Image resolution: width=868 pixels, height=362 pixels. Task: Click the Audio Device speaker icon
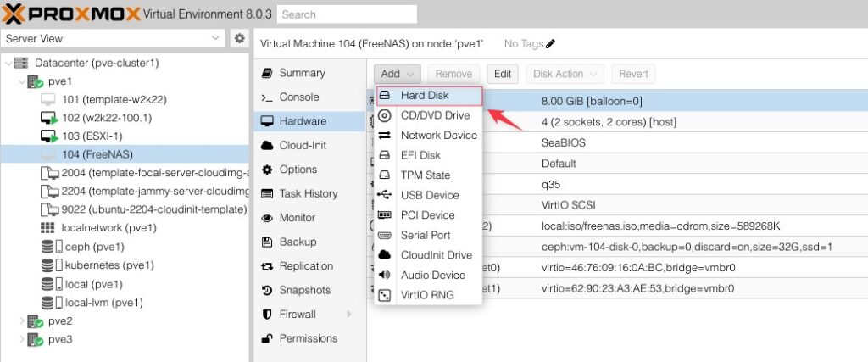385,275
